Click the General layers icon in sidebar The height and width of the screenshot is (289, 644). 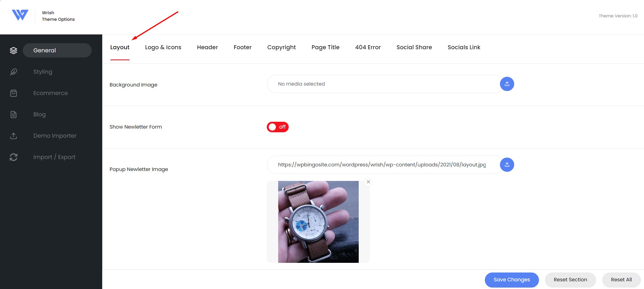tap(13, 50)
